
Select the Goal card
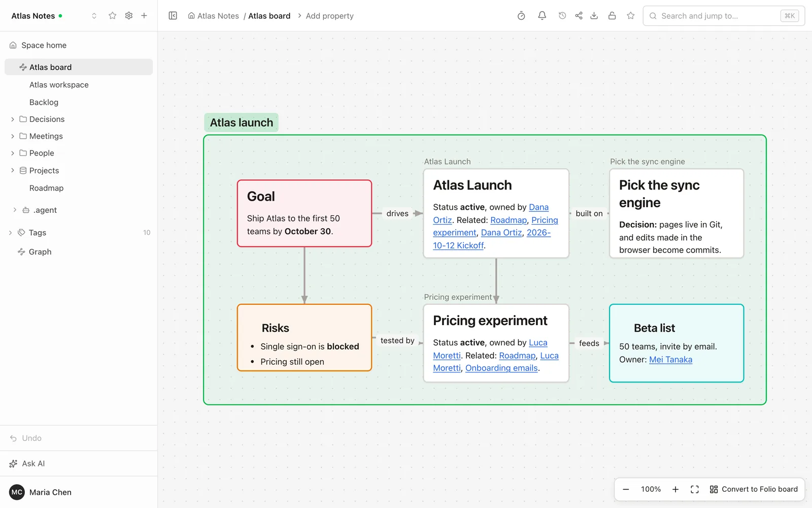point(304,213)
